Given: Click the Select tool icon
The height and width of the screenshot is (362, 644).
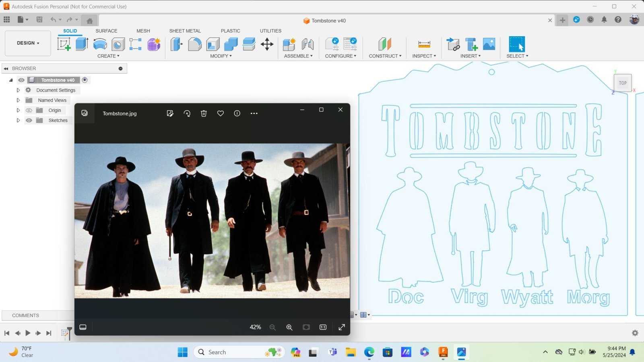Looking at the screenshot, I should pos(517,44).
